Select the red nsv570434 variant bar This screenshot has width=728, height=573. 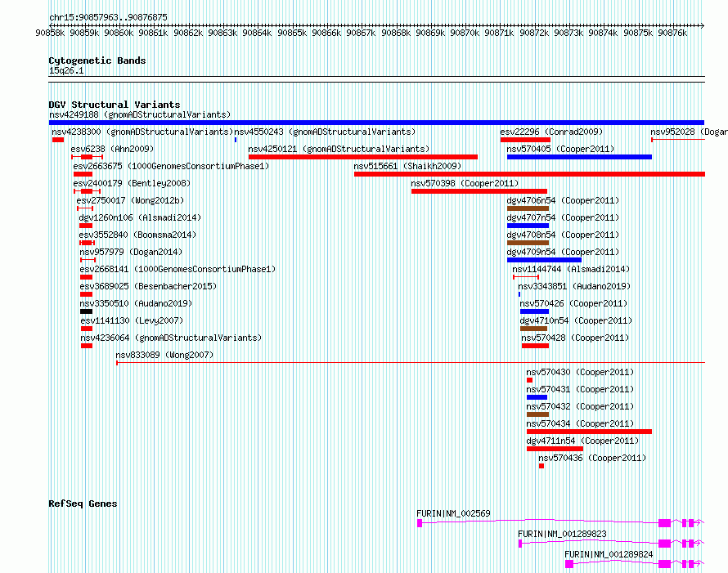pyautogui.click(x=589, y=432)
